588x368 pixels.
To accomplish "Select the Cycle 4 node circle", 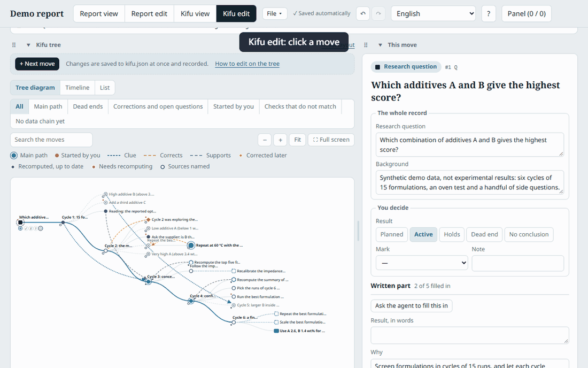I will tap(191, 301).
